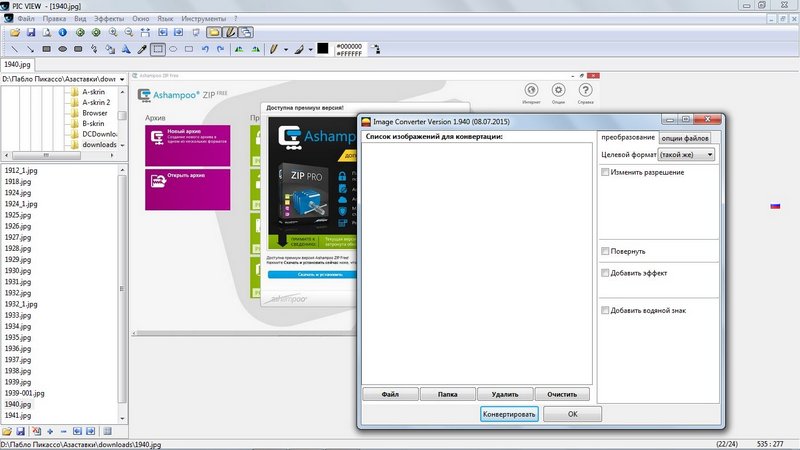
Task: Select the filled ellipse shape tool
Action: point(62,49)
